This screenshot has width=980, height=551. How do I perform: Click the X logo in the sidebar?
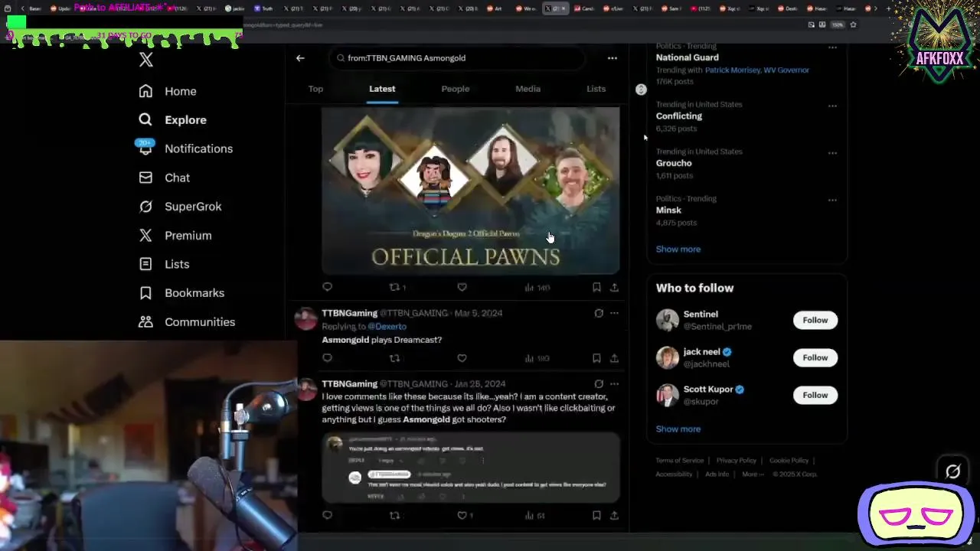[x=145, y=60]
